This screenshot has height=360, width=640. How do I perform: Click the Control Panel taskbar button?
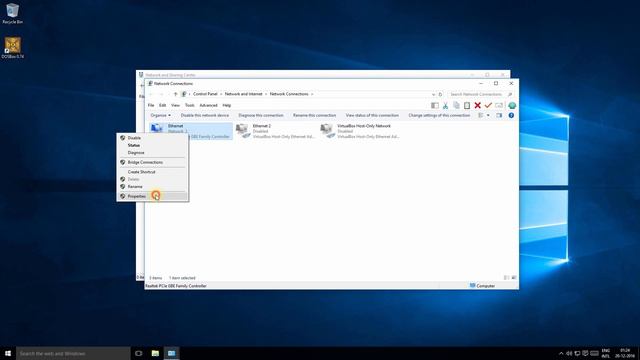(x=171, y=353)
